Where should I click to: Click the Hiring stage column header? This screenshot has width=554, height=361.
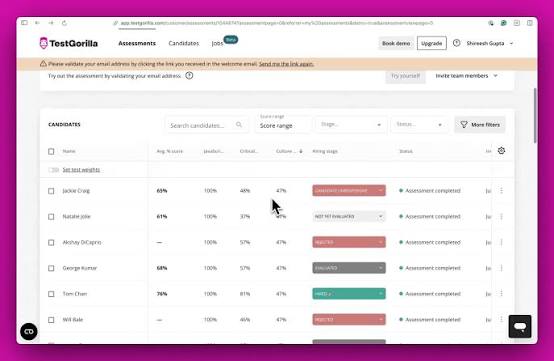(x=325, y=151)
